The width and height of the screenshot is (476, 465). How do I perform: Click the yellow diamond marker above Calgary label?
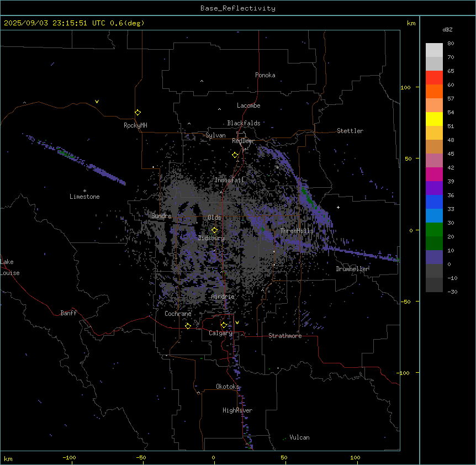[224, 325]
